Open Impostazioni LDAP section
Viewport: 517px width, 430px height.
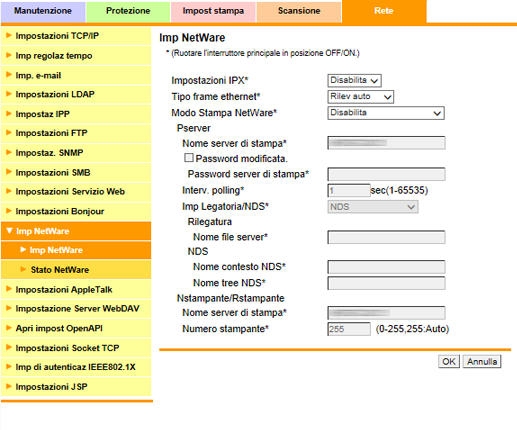pyautogui.click(x=76, y=95)
